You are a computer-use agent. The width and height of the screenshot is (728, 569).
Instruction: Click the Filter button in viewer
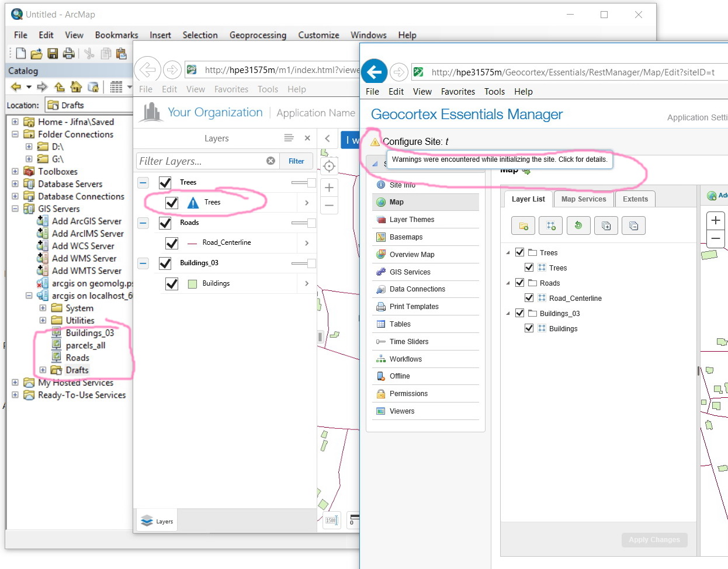click(x=296, y=161)
